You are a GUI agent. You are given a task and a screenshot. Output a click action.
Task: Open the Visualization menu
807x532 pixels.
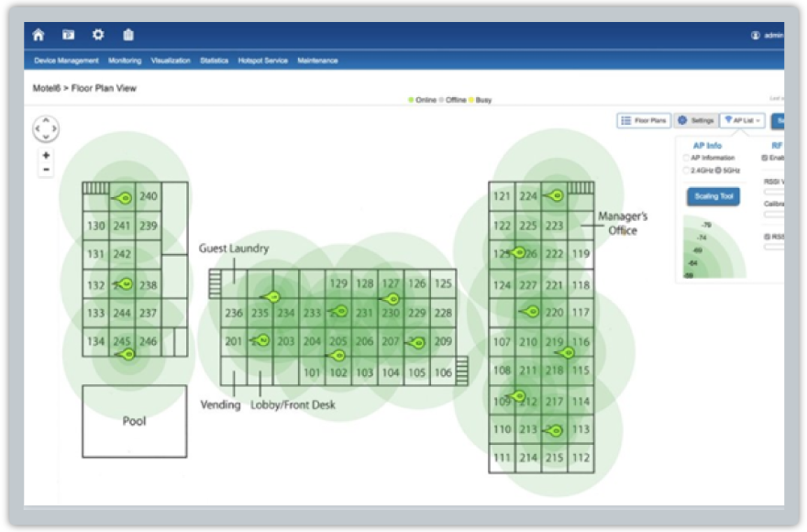pos(171,61)
